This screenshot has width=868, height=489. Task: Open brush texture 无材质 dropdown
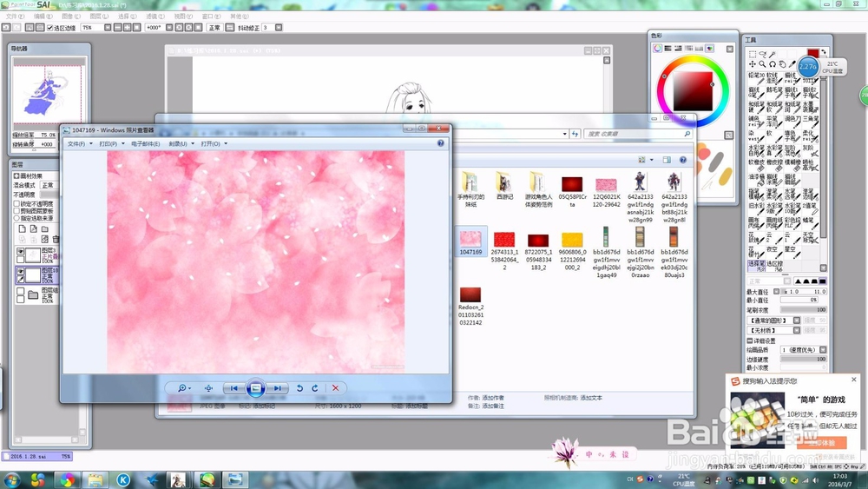[x=797, y=330]
